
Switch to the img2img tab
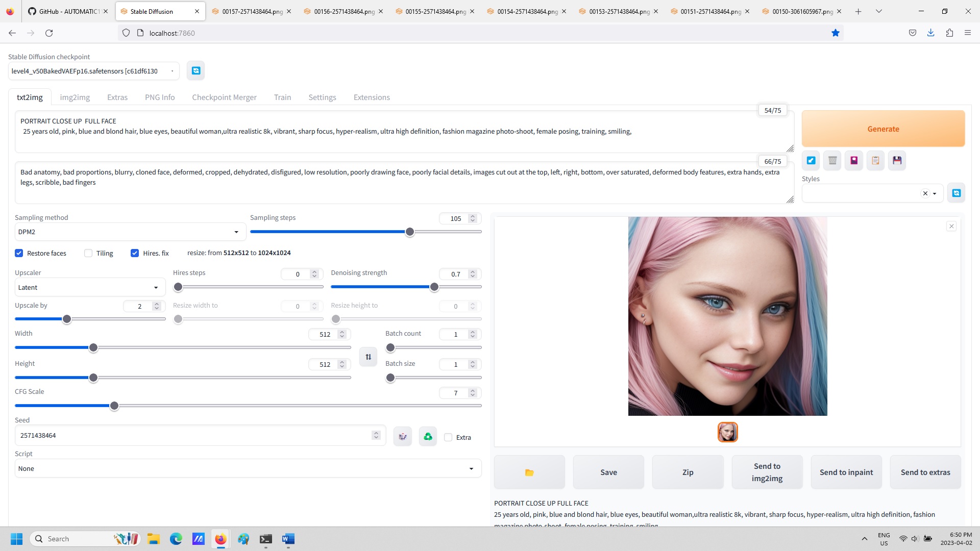click(x=75, y=97)
